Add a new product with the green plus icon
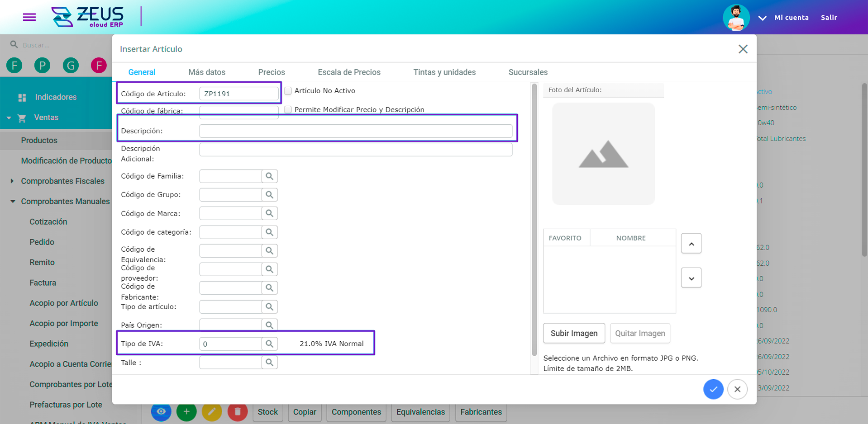Viewport: 868px width, 424px height. point(186,412)
